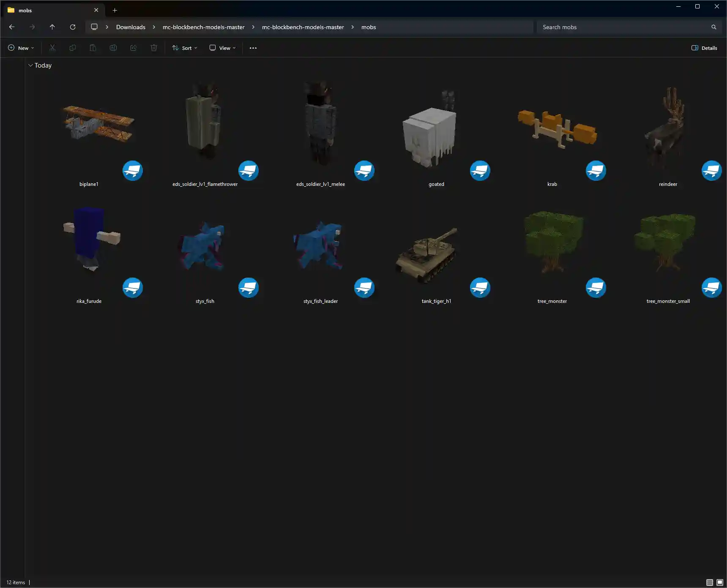
Task: Open the Sort dropdown
Action: (184, 48)
